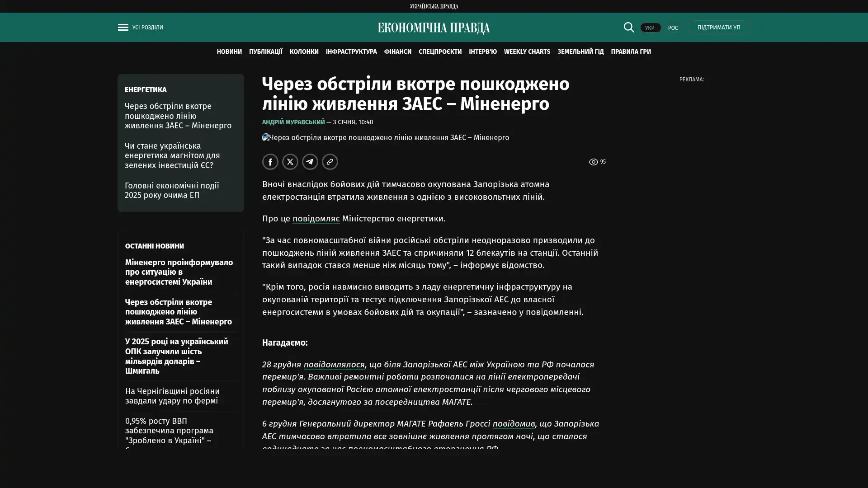Viewport: 868px width, 488px height.
Task: Switch language to УКР
Action: tap(650, 28)
